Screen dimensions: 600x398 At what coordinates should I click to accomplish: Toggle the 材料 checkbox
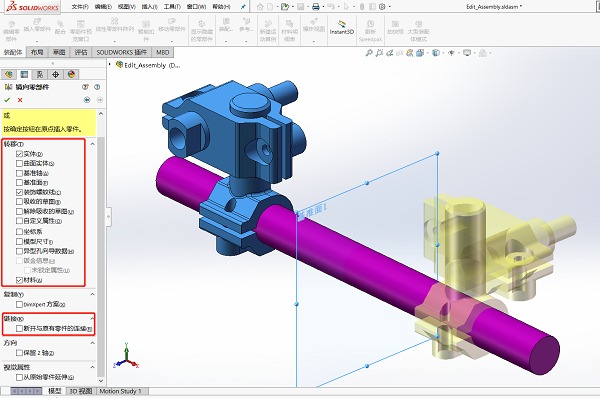click(20, 280)
